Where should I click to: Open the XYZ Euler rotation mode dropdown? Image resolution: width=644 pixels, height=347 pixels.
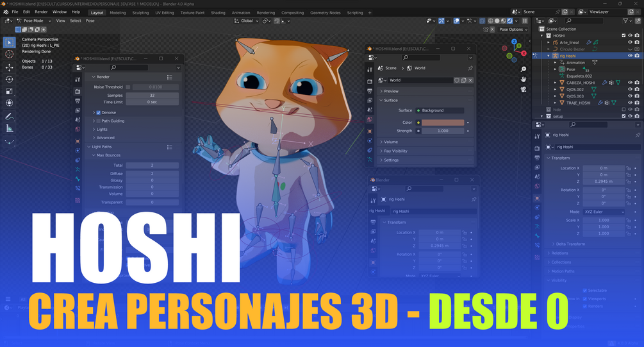click(x=604, y=212)
